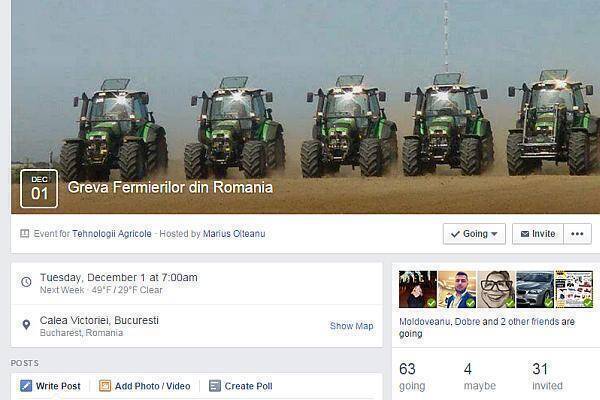View the list of 63 going guests
This screenshot has width=600, height=400.
(412, 377)
